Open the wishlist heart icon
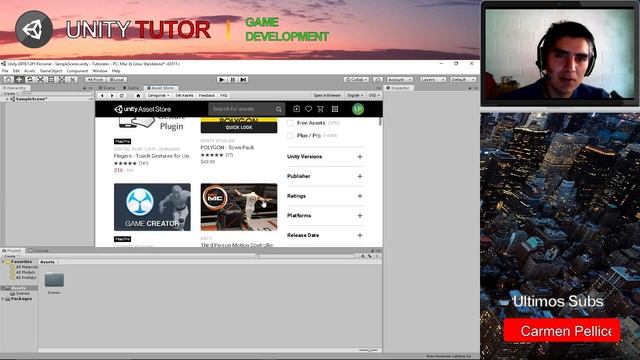The width and height of the screenshot is (640, 360). pyautogui.click(x=309, y=109)
